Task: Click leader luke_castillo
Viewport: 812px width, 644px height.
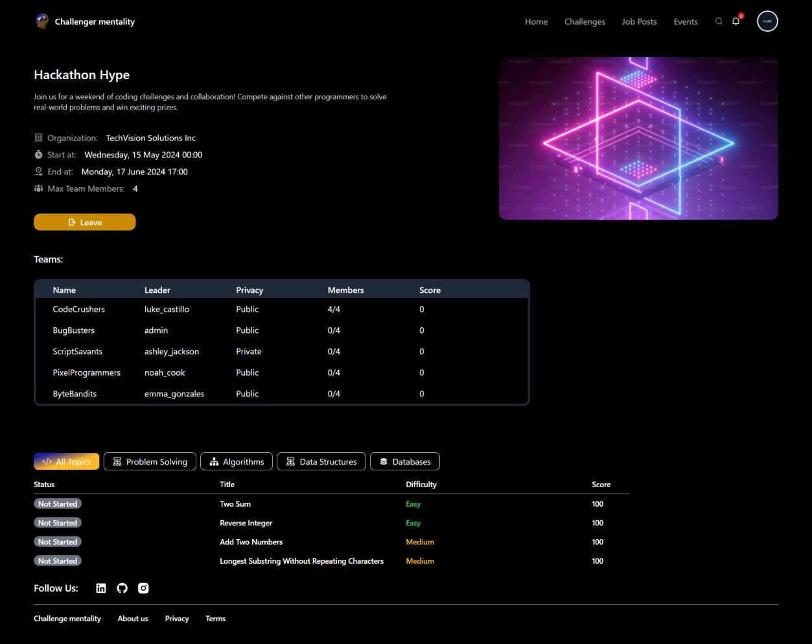Action: [167, 309]
